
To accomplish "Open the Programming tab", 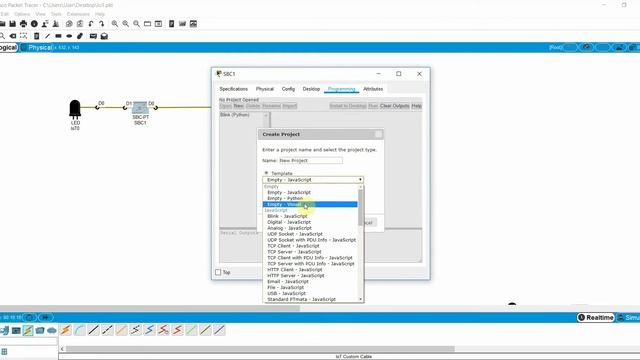I will [342, 89].
